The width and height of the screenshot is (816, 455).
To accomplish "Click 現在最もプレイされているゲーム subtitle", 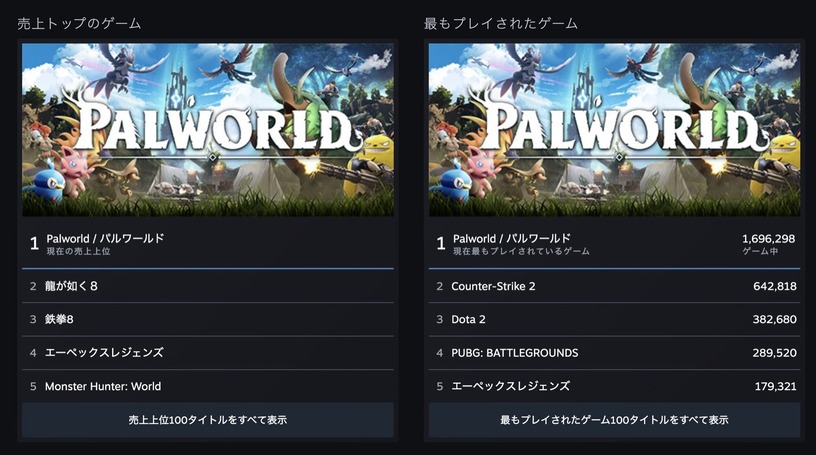I will point(521,251).
